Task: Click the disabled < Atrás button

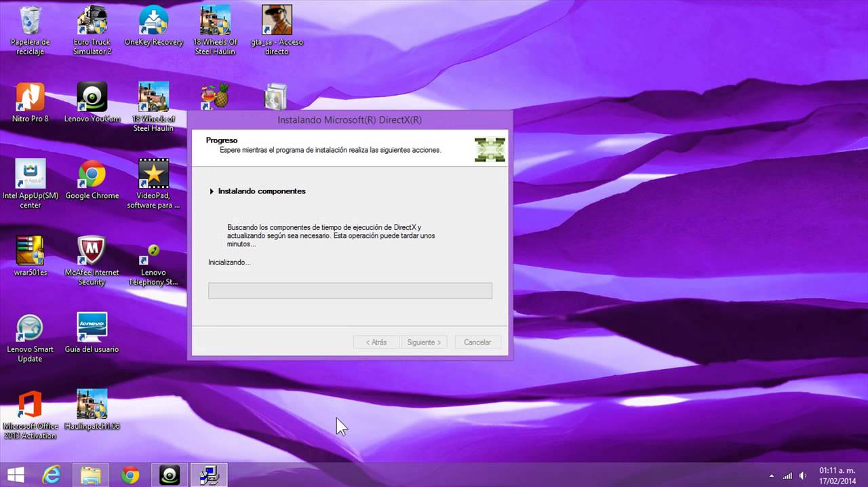Action: (376, 342)
